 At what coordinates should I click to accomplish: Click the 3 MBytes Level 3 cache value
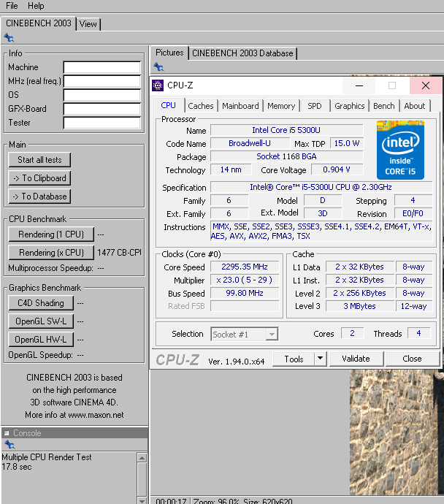tap(360, 306)
